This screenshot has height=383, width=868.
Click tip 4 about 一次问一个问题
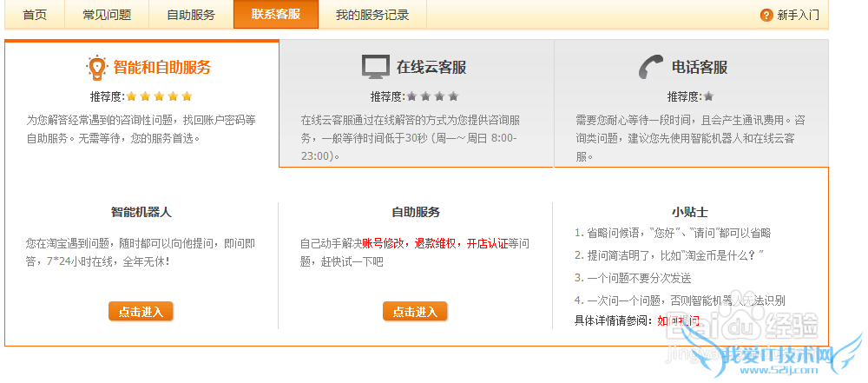tap(680, 301)
